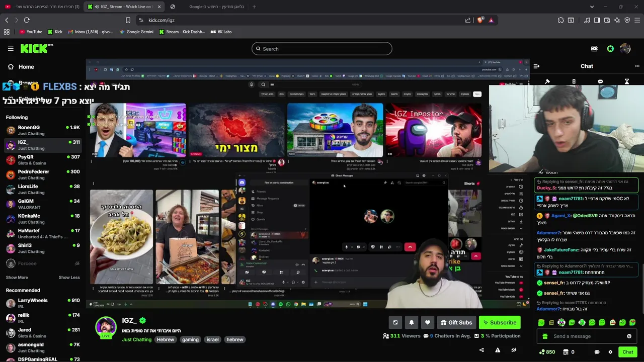Click the chat trash can icon
This screenshot has height=362, width=644.
[x=574, y=81]
